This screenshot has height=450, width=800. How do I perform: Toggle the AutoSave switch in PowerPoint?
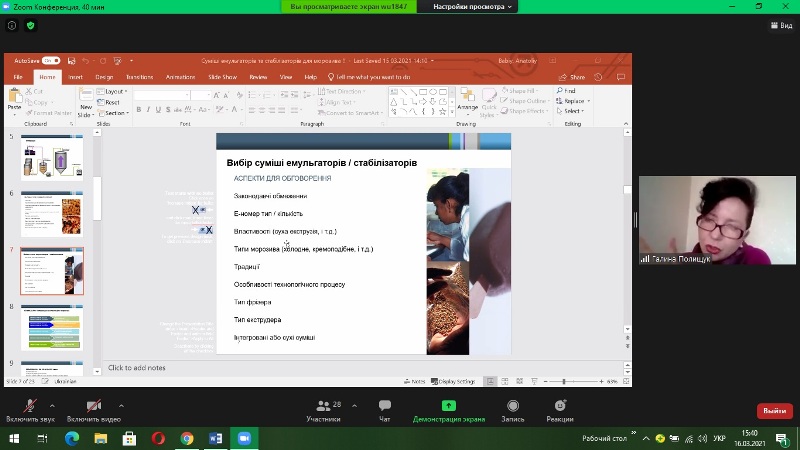(x=51, y=61)
